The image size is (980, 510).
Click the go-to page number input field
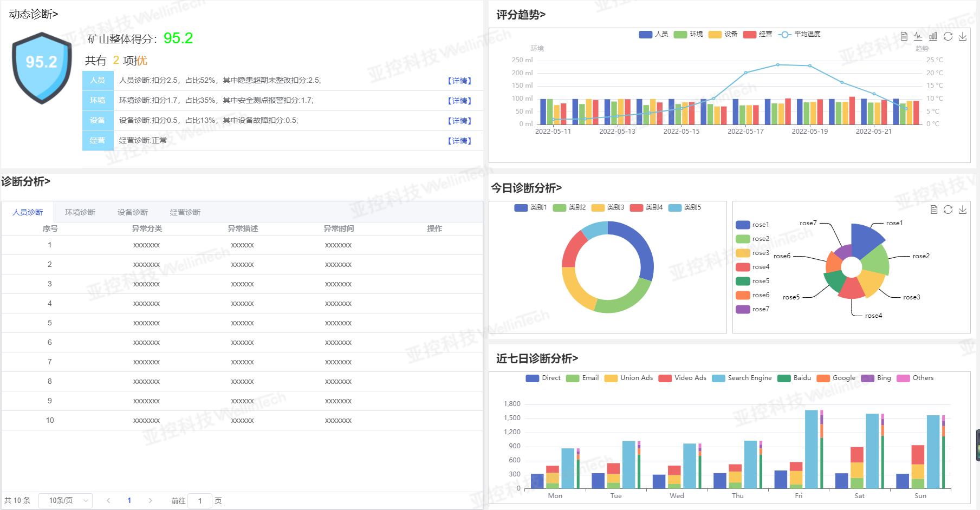200,501
